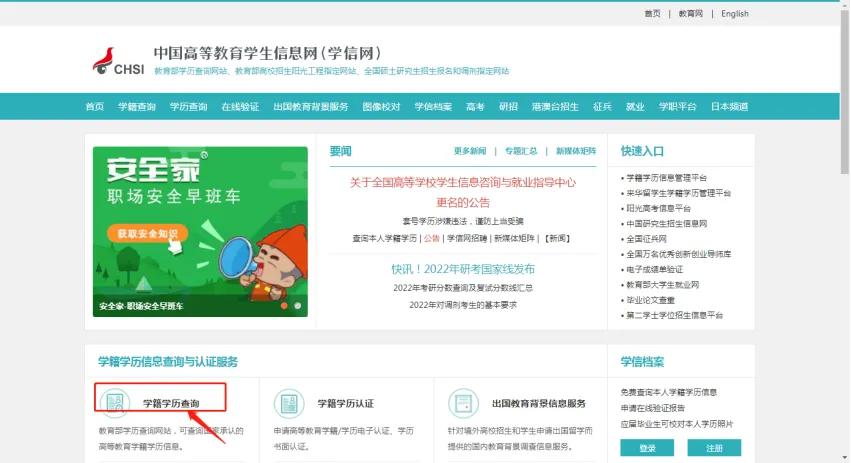Open the 更多新闻 link
The width and height of the screenshot is (851, 463).
470,151
